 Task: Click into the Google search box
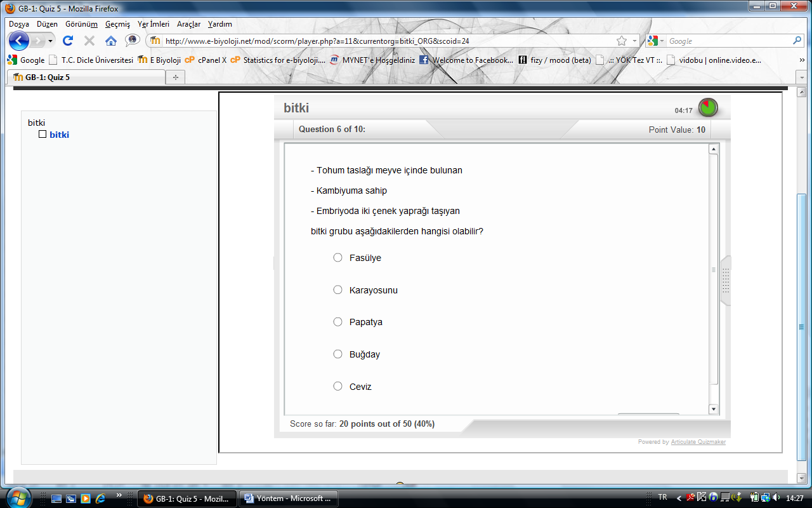pos(729,41)
